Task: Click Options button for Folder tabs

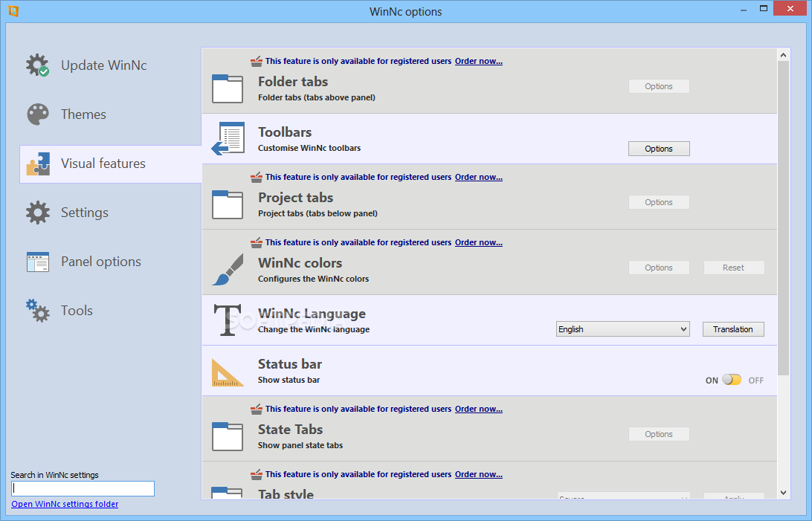Action: (659, 86)
